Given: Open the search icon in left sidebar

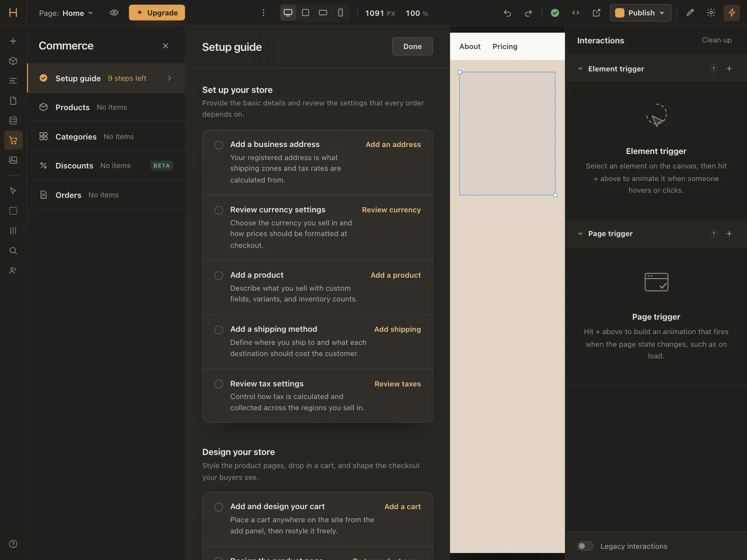Looking at the screenshot, I should [13, 251].
